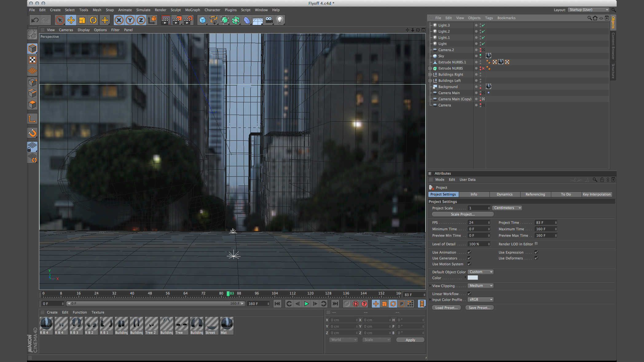Click the Undo arrow icon
The width and height of the screenshot is (644, 362).
click(x=35, y=20)
